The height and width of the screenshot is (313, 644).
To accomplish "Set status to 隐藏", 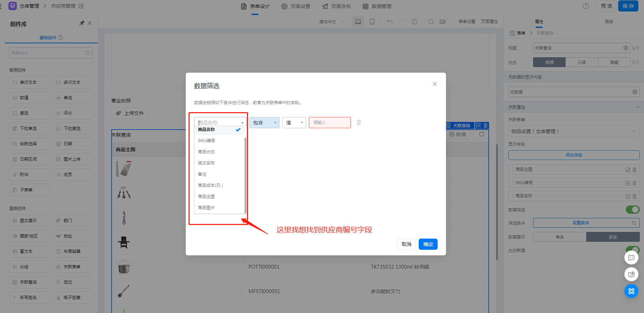I will pyautogui.click(x=614, y=62).
